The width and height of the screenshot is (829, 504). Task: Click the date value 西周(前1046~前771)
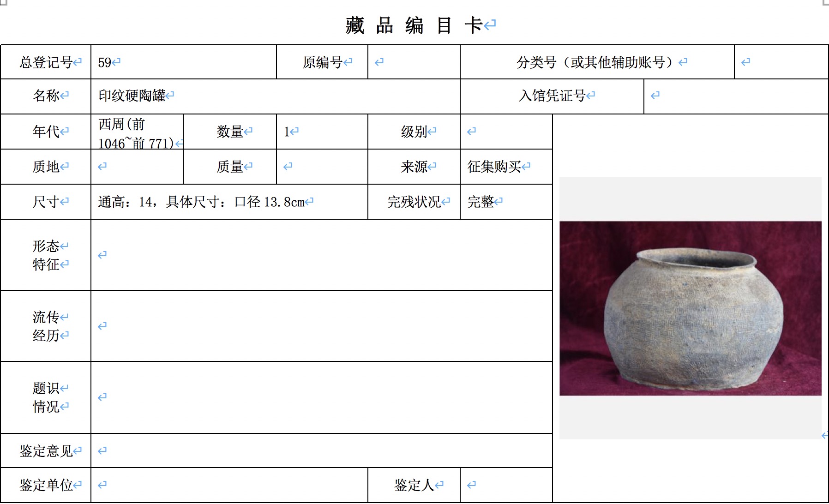click(137, 133)
